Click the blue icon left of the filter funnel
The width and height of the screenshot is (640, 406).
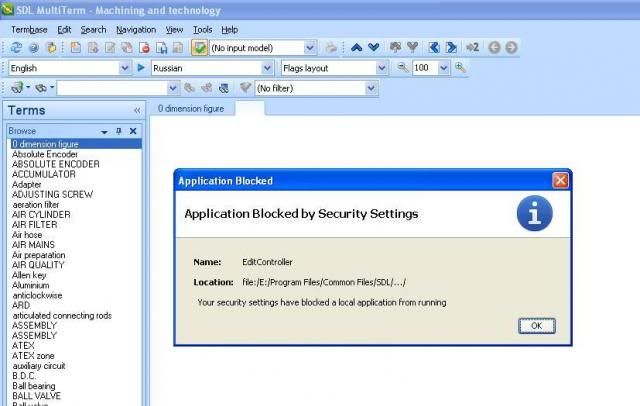(x=223, y=88)
